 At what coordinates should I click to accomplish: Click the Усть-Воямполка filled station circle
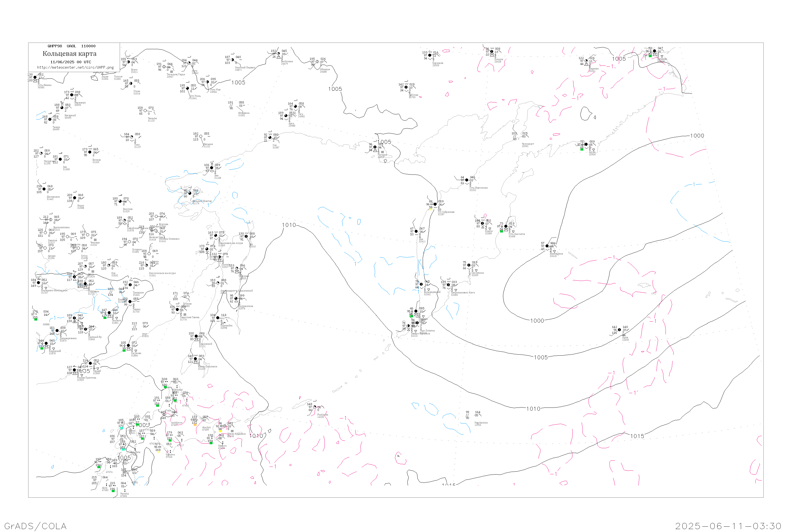(x=467, y=180)
